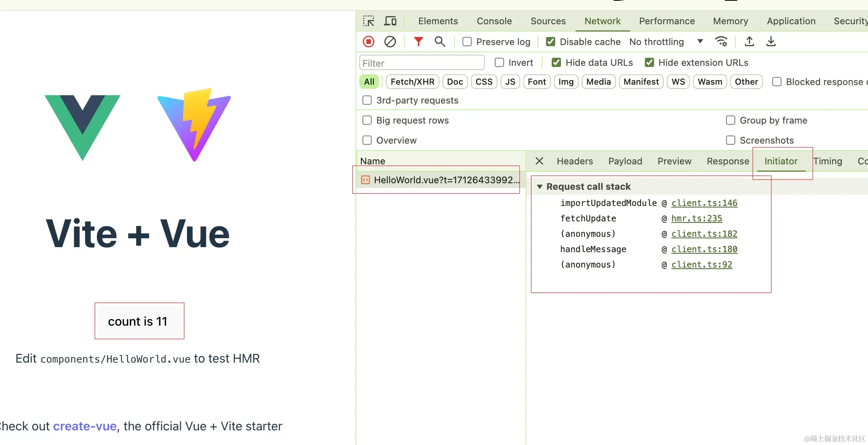Filter requests by Fetch/XHR
This screenshot has height=445, width=868.
[412, 82]
